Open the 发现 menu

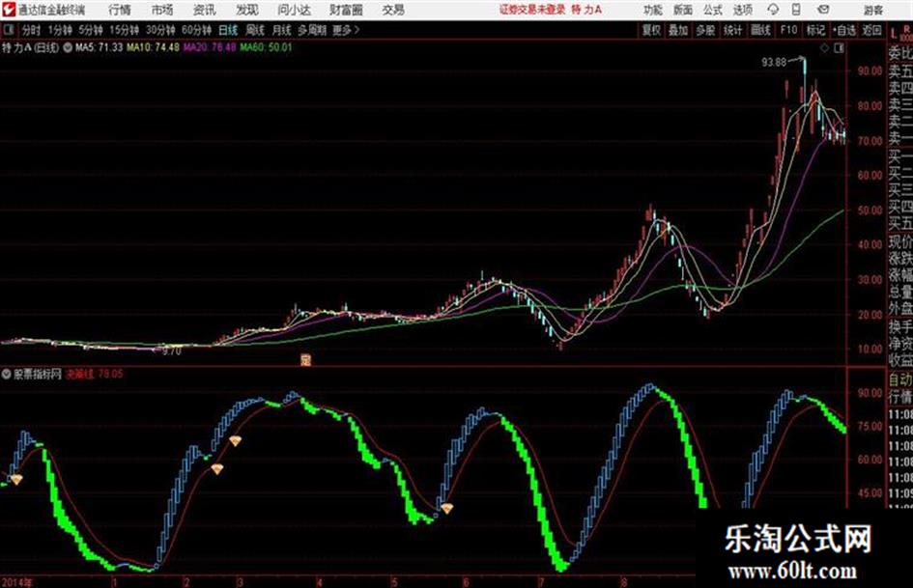(247, 10)
